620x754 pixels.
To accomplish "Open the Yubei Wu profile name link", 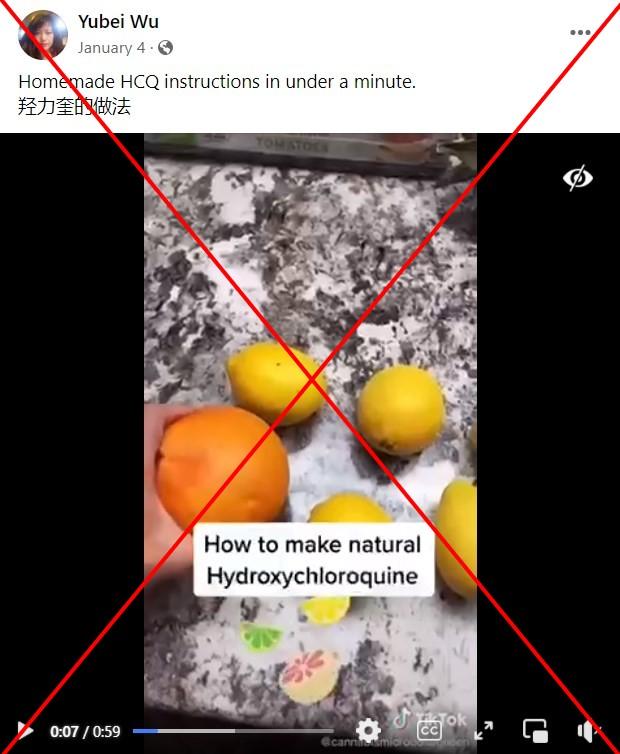I will tap(118, 22).
